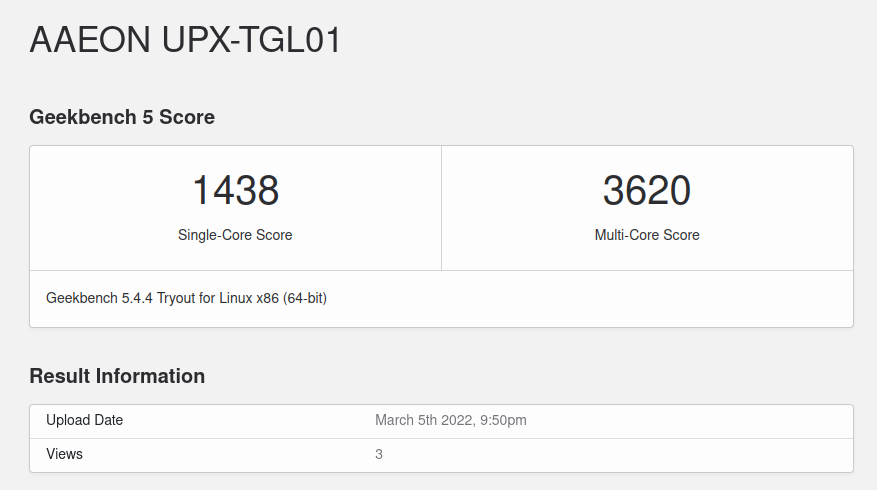877x490 pixels.
Task: Select the single-core score 1438
Action: pyautogui.click(x=235, y=190)
